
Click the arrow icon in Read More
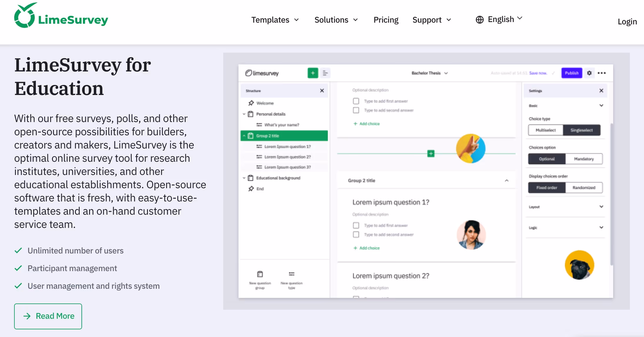(x=27, y=316)
